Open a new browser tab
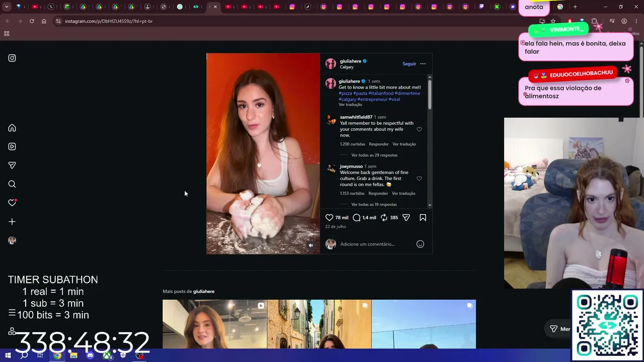Viewport: 644px width, 362px height. (x=575, y=7)
